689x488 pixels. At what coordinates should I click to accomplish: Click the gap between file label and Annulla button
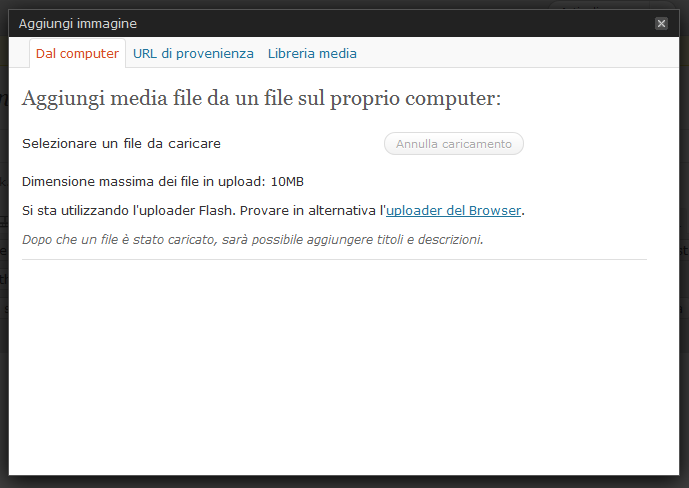[300, 144]
